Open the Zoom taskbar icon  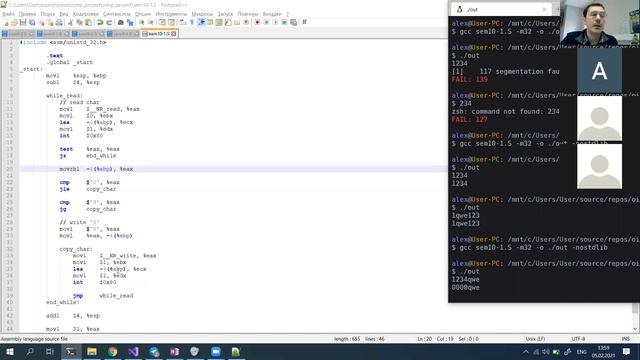coord(216,351)
